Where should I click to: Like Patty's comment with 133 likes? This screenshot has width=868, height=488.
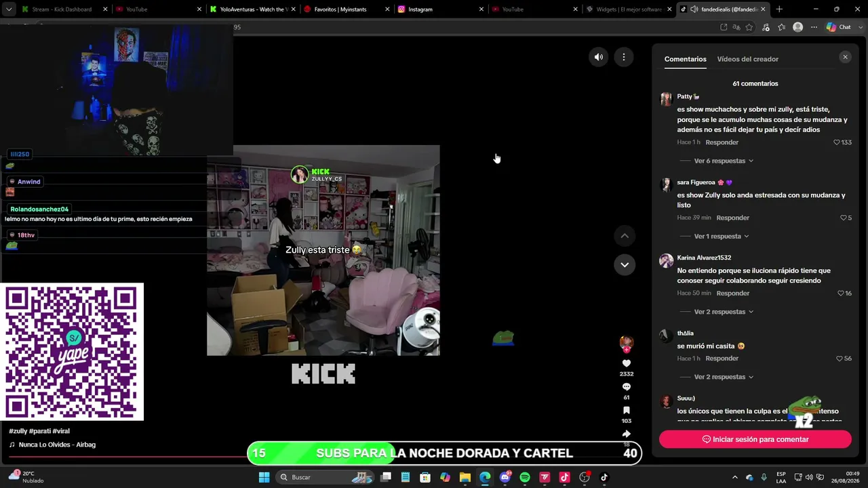tap(837, 142)
